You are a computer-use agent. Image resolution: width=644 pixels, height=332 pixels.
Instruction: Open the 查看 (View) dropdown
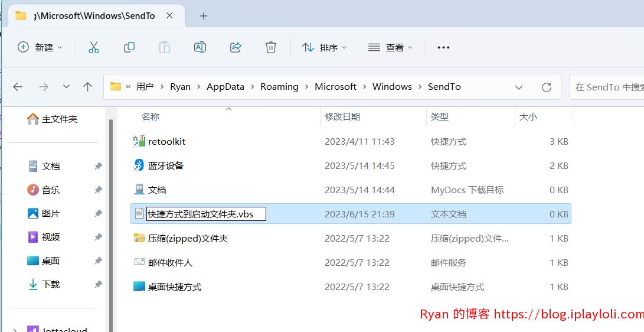coord(390,47)
